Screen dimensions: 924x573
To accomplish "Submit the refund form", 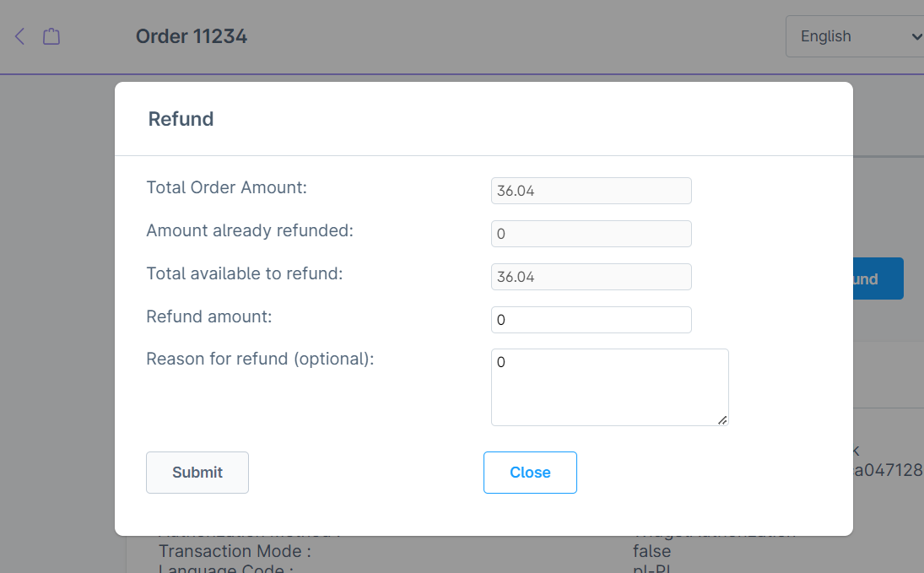I will pyautogui.click(x=197, y=473).
